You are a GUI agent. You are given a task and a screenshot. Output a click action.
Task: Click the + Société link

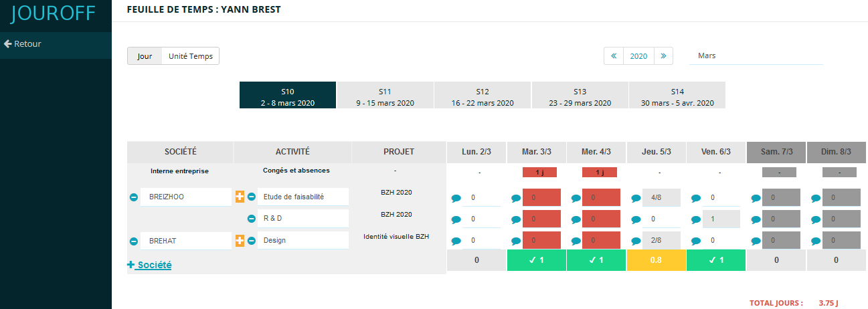[149, 265]
